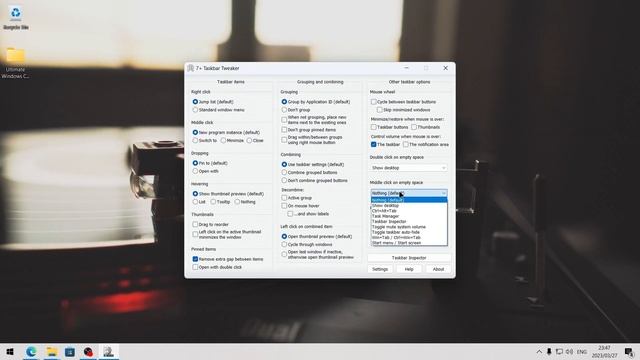640x360 pixels.
Task: Open Double click on empty space dropdown
Action: [x=409, y=168]
